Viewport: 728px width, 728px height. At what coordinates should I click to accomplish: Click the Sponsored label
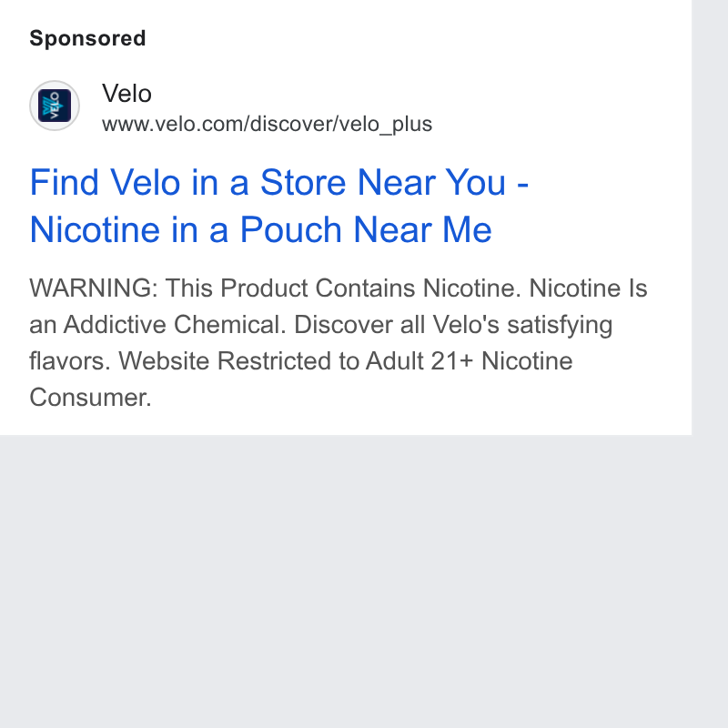(87, 38)
